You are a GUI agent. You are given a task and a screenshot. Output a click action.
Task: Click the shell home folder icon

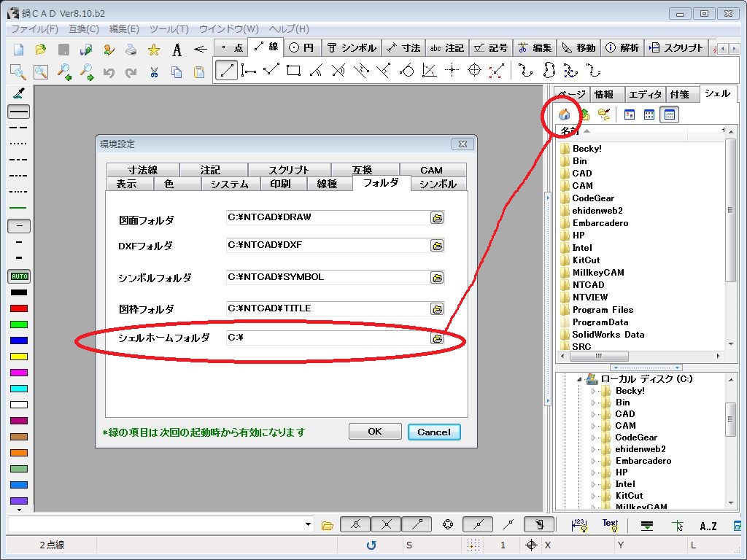point(565,114)
